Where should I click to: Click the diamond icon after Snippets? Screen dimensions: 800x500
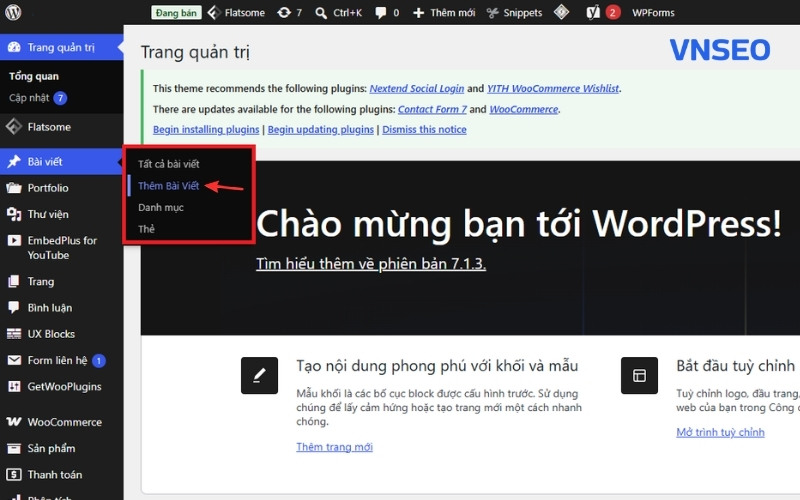[x=561, y=12]
